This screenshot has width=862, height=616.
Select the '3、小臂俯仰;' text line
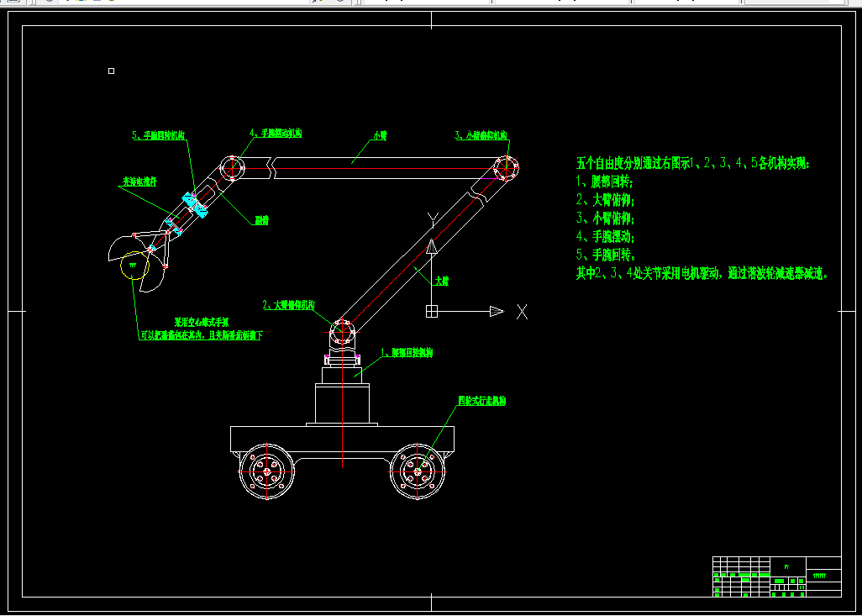(605, 218)
